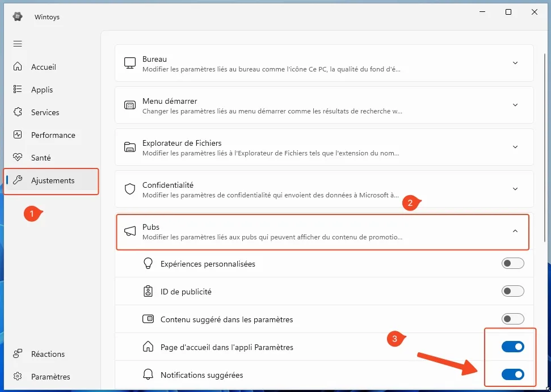The width and height of the screenshot is (551, 392).
Task: Click the Performance speedometer icon
Action: 18,135
